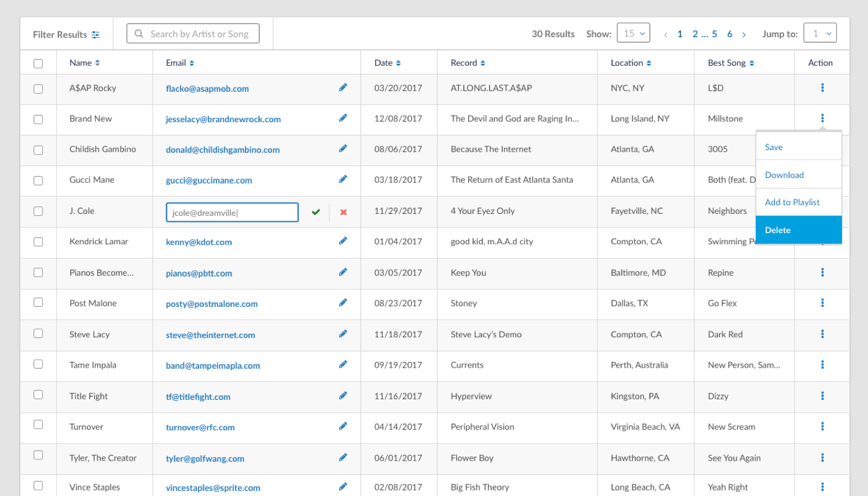Edit Gucci Mane's email pencil icon
The width and height of the screenshot is (868, 496).
pyautogui.click(x=343, y=180)
